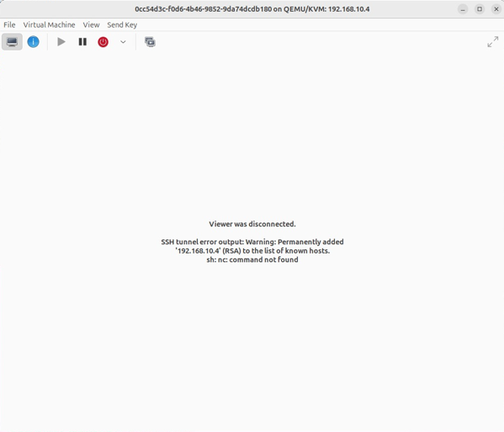Shut down the virtual machine
This screenshot has height=432, width=504.
103,42
